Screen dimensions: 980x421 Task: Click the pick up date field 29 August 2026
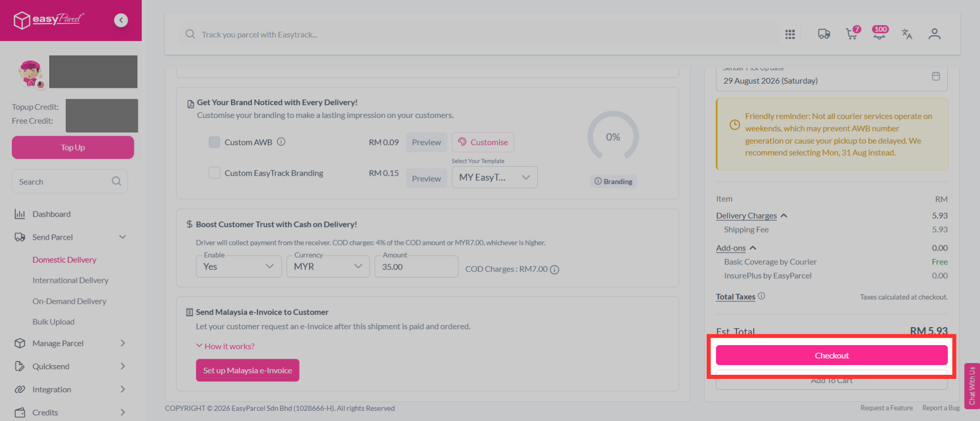click(x=831, y=80)
